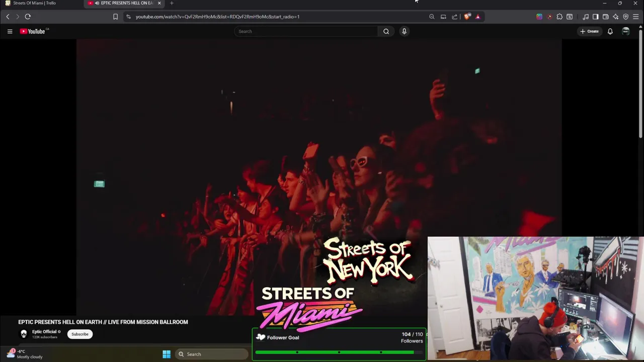Viewport: 644px width, 362px height.
Task: Click the YouTube search magnifier button
Action: (x=386, y=31)
